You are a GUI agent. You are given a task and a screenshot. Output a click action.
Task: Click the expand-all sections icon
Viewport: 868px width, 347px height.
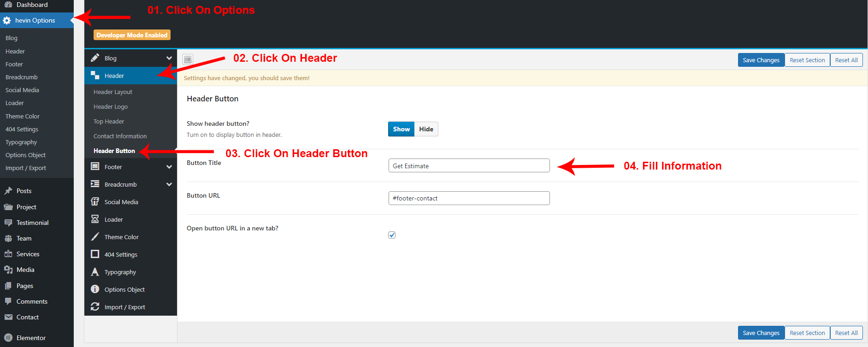point(188,59)
